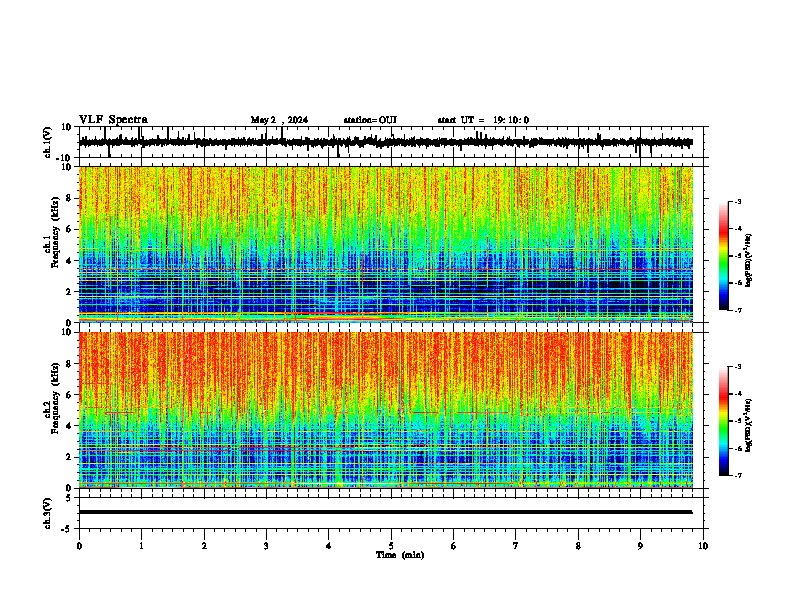This screenshot has width=792, height=612.
Task: Click the "4" tick on the time axis
Action: [x=328, y=546]
